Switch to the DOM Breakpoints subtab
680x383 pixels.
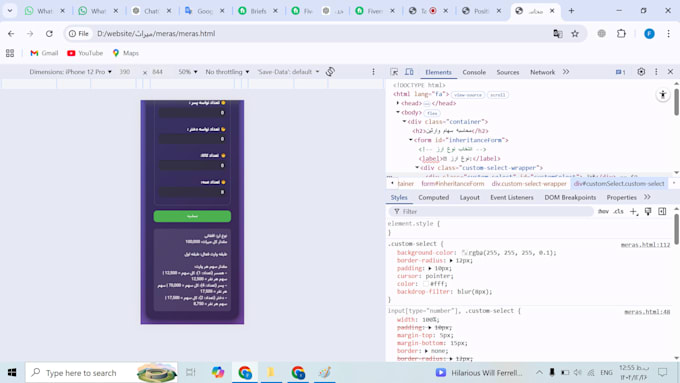pyautogui.click(x=570, y=197)
